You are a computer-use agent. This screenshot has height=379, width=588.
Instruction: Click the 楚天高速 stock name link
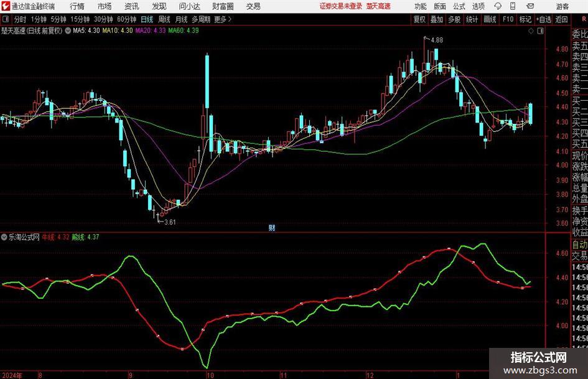pos(378,6)
